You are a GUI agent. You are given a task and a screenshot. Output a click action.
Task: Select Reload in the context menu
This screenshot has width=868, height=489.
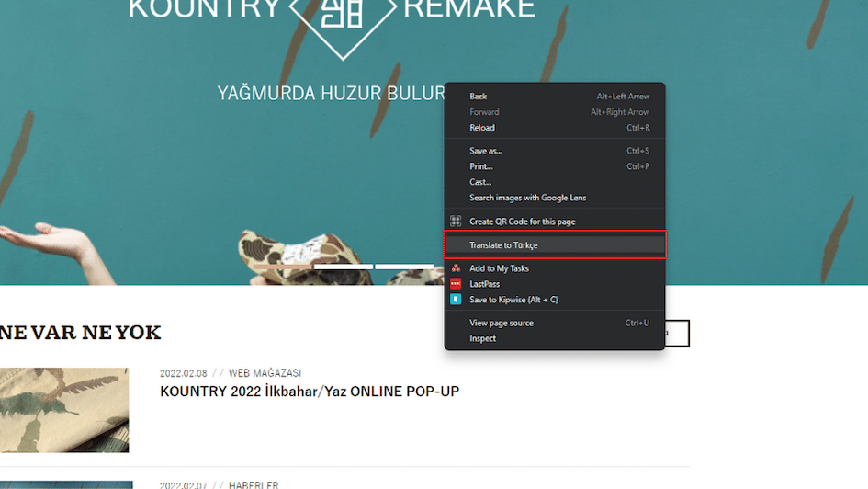coord(555,128)
